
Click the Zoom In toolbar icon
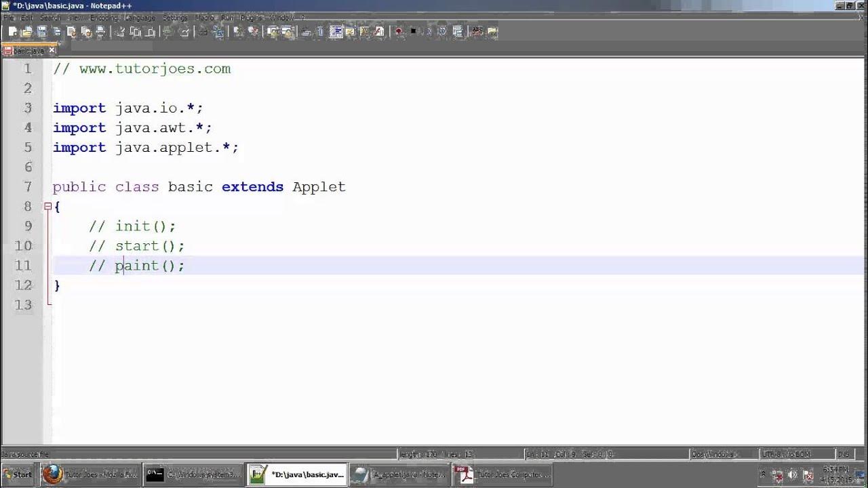(238, 31)
